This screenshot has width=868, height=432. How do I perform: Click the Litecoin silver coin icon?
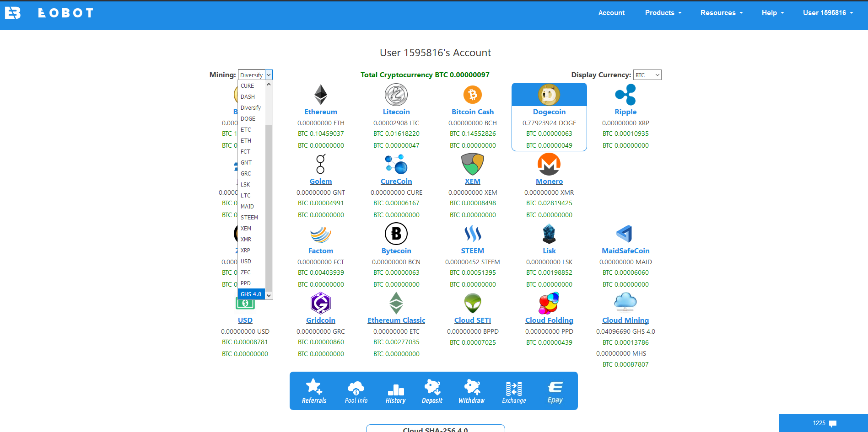pyautogui.click(x=396, y=95)
